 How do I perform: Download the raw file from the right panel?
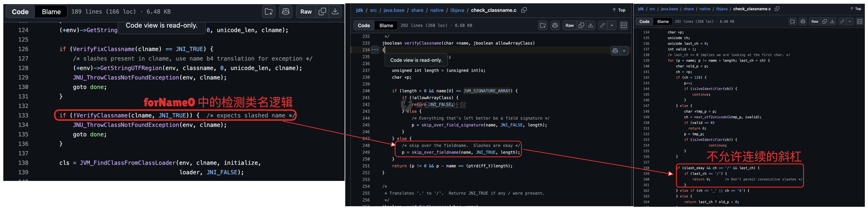(832, 21)
